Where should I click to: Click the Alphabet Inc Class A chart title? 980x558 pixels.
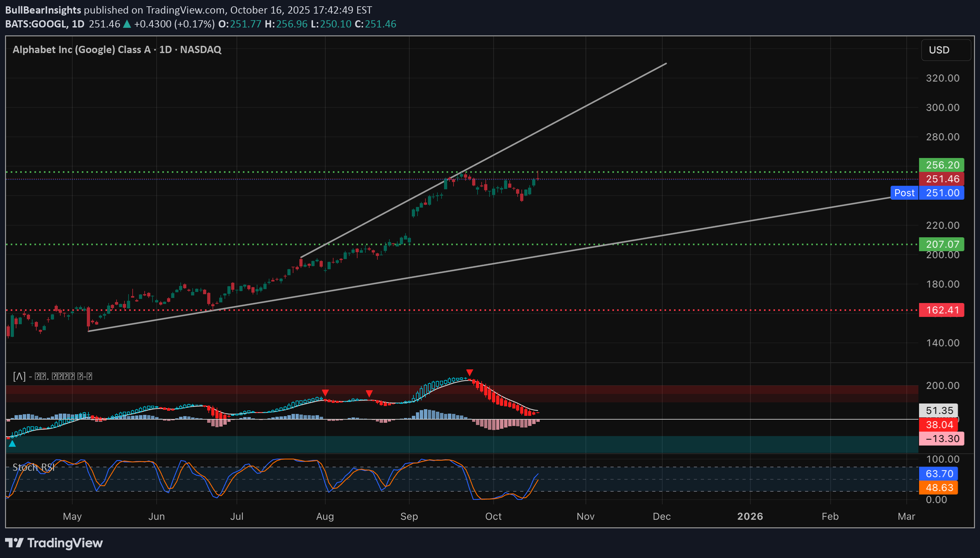(x=117, y=49)
